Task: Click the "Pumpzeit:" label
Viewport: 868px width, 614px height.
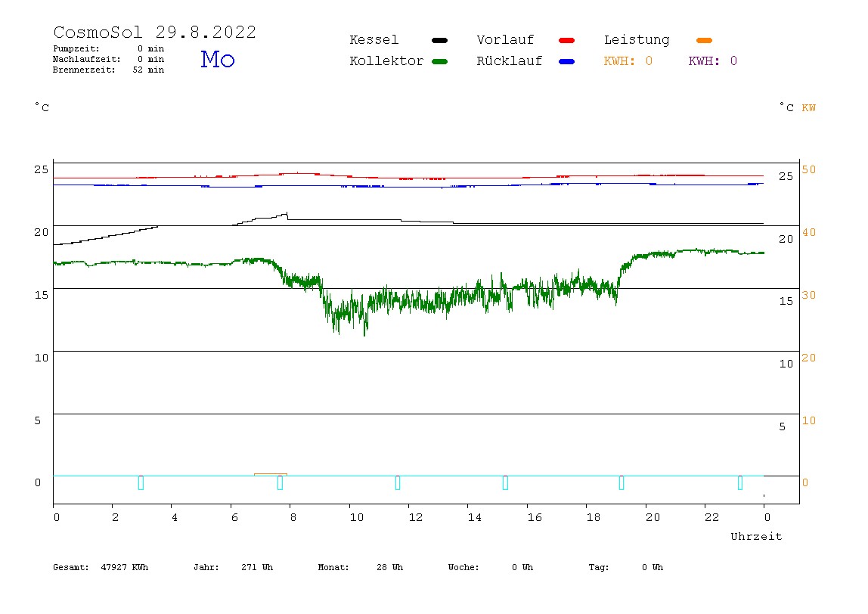Action: [76, 48]
